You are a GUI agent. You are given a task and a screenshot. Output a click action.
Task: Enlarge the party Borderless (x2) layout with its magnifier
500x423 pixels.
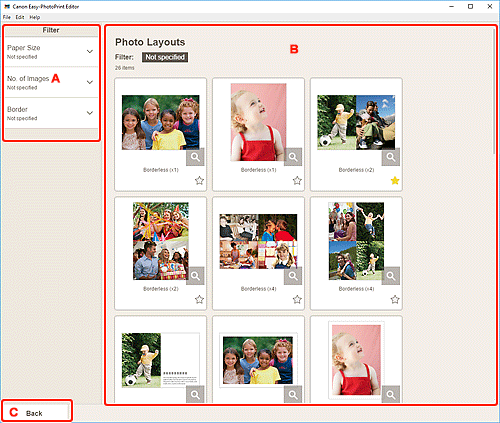[x=195, y=276]
